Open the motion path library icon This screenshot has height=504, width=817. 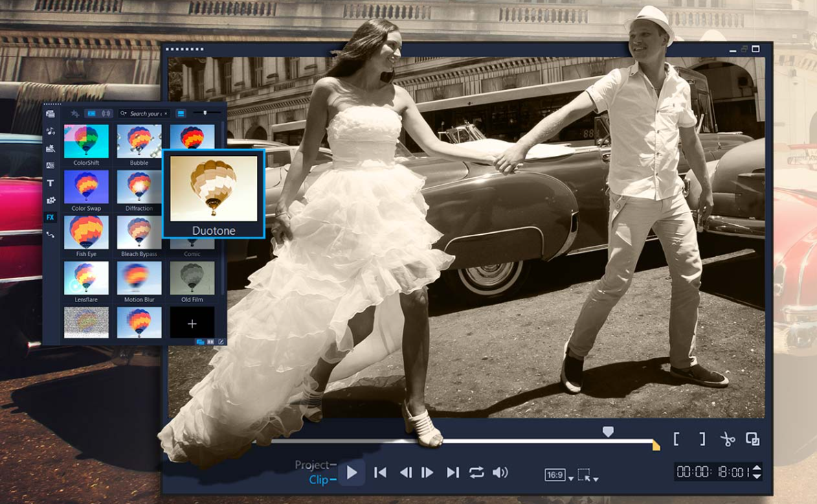(50, 235)
